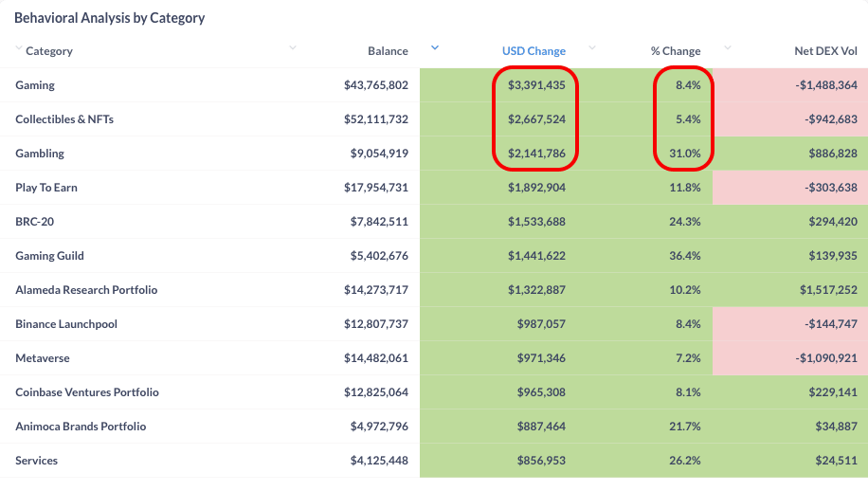Click chevron between % Change and Net DEX Vol
Viewport: 868px width, 491px height.
(x=728, y=47)
